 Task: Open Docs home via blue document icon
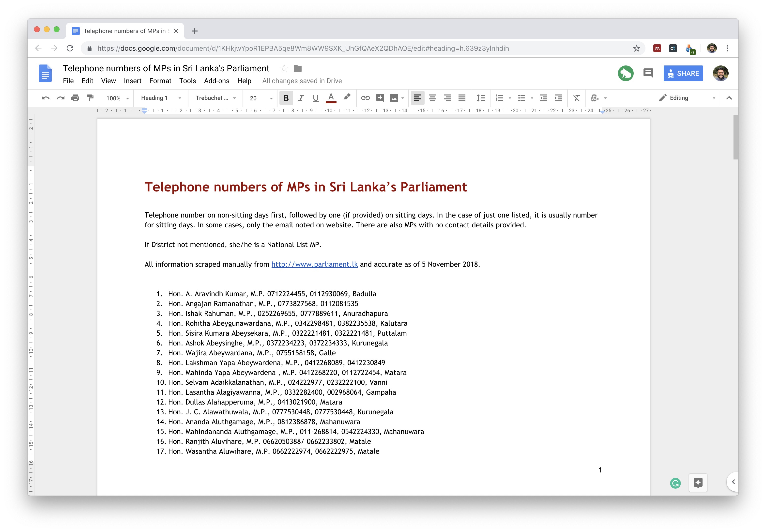point(45,73)
